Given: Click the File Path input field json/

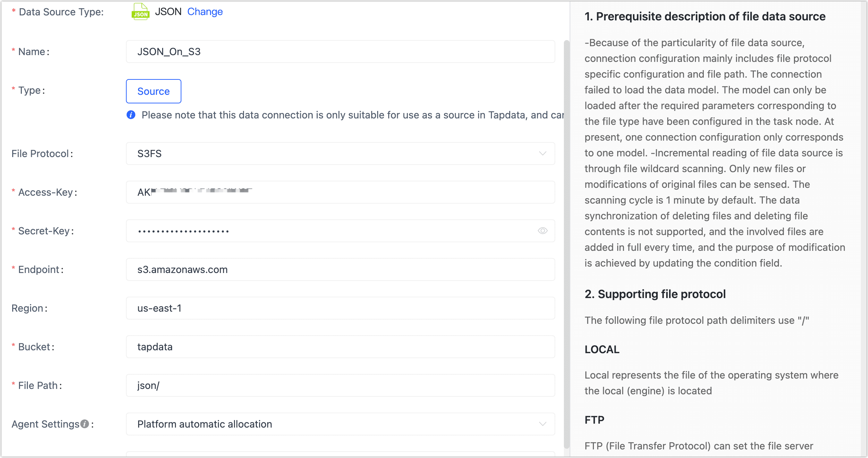Looking at the screenshot, I should 339,386.
